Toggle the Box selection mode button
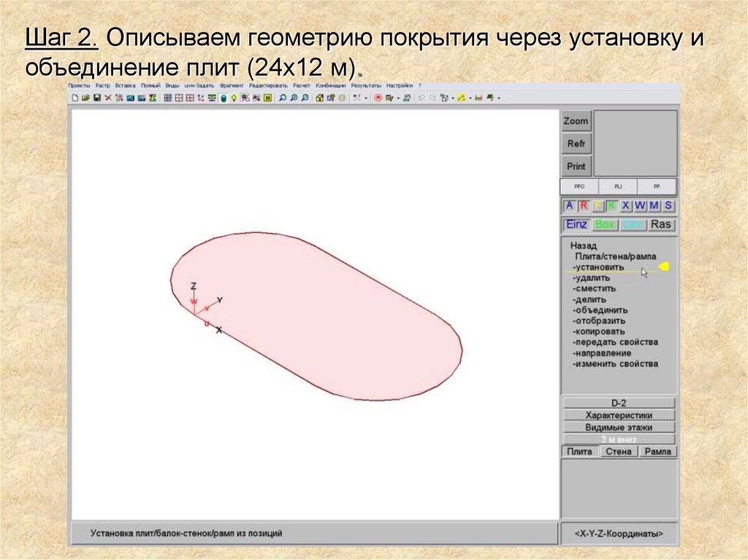Image resolution: width=748 pixels, height=560 pixels. [x=605, y=225]
